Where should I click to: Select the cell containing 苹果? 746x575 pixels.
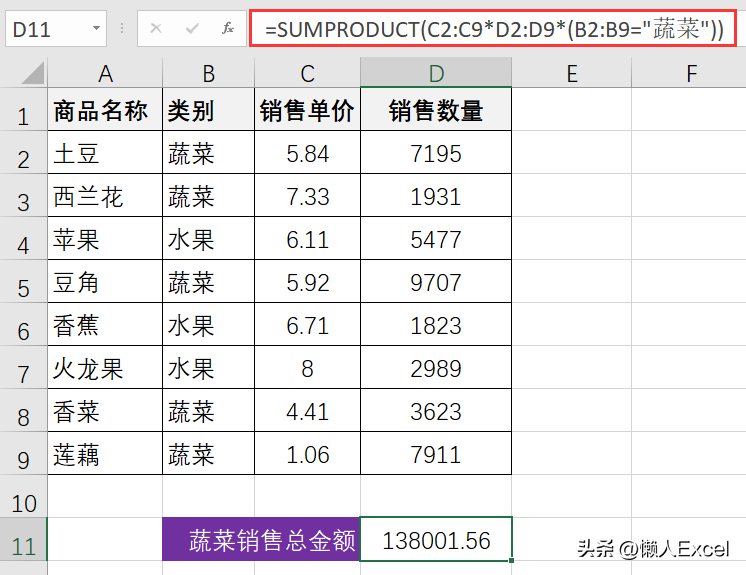pyautogui.click(x=105, y=239)
